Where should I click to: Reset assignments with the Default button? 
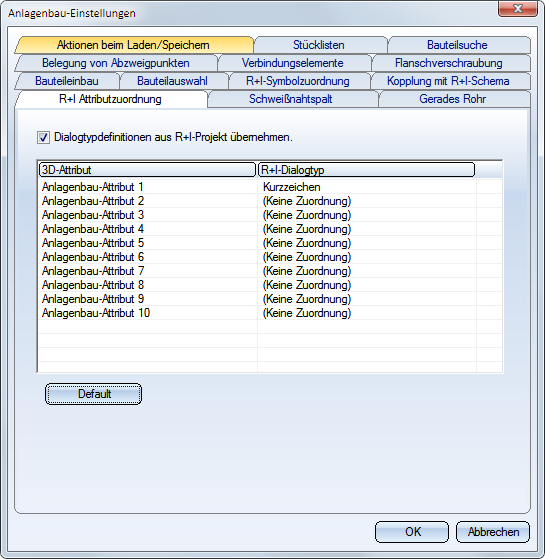tap(93, 394)
